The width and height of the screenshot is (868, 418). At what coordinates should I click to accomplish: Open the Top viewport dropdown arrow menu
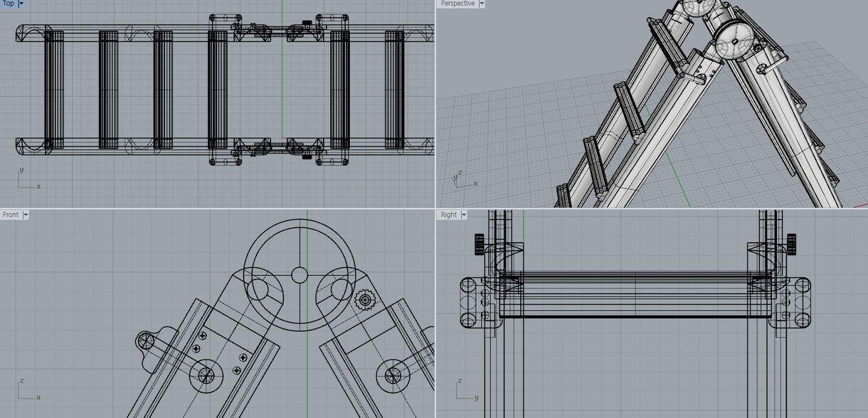pos(21,4)
